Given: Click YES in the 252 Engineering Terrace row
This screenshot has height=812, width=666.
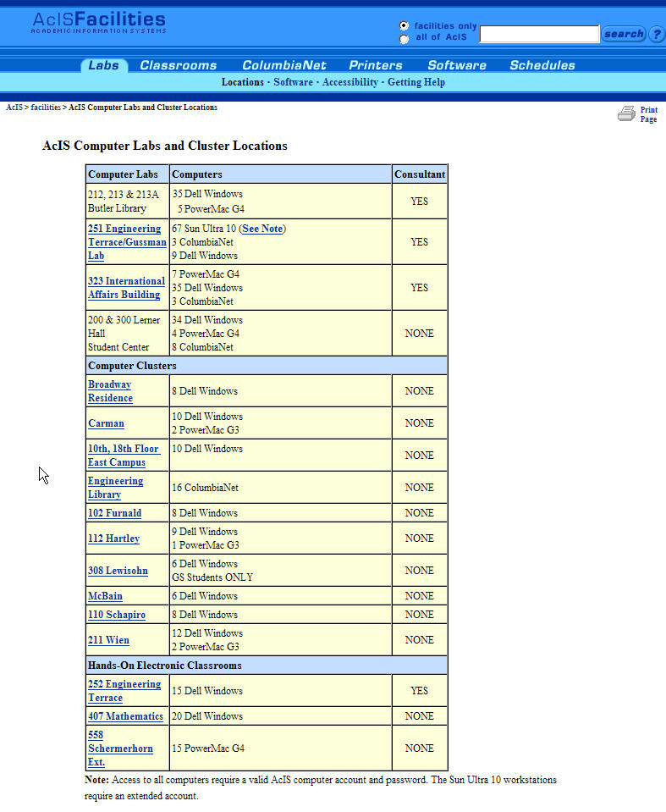Looking at the screenshot, I should pyautogui.click(x=419, y=690).
